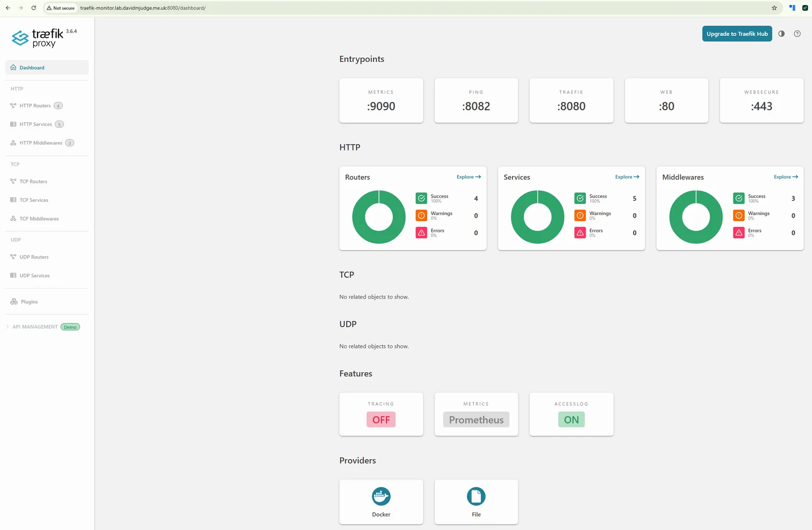This screenshot has height=530, width=812.
Task: Click the Accesslog ON badge
Action: (571, 419)
